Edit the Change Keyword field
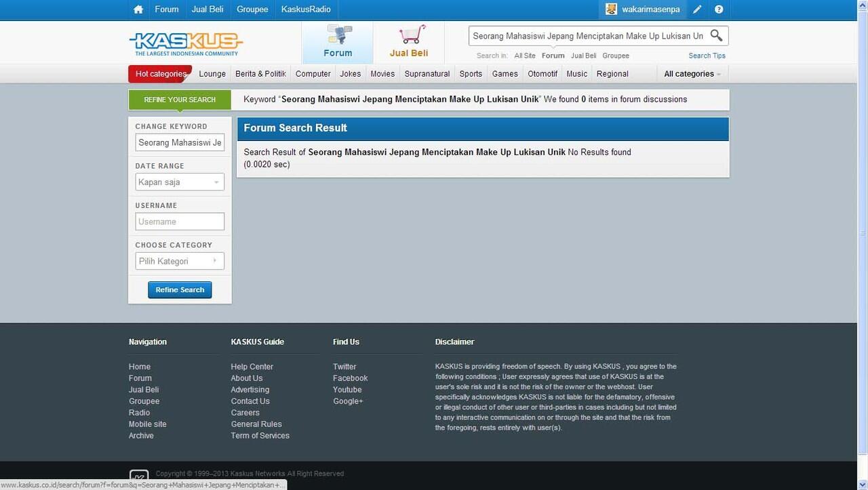The width and height of the screenshot is (868, 490). pos(180,142)
